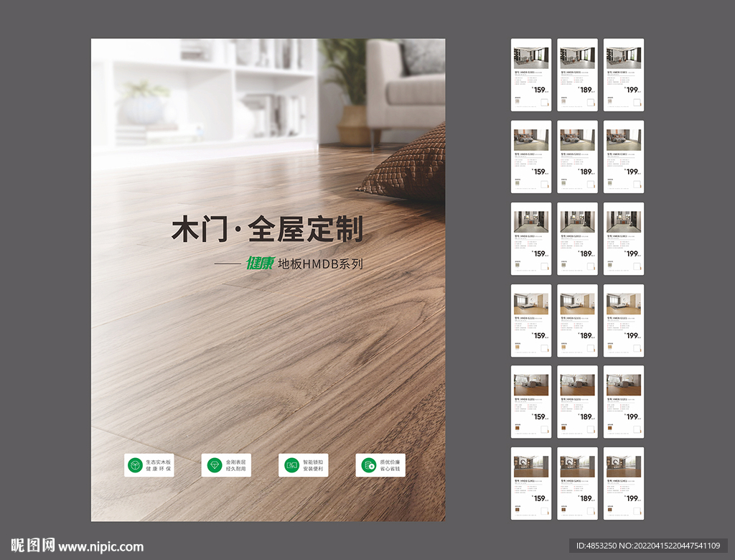Open the hallway entrance card priced 159
The image size is (735, 560).
point(531,239)
